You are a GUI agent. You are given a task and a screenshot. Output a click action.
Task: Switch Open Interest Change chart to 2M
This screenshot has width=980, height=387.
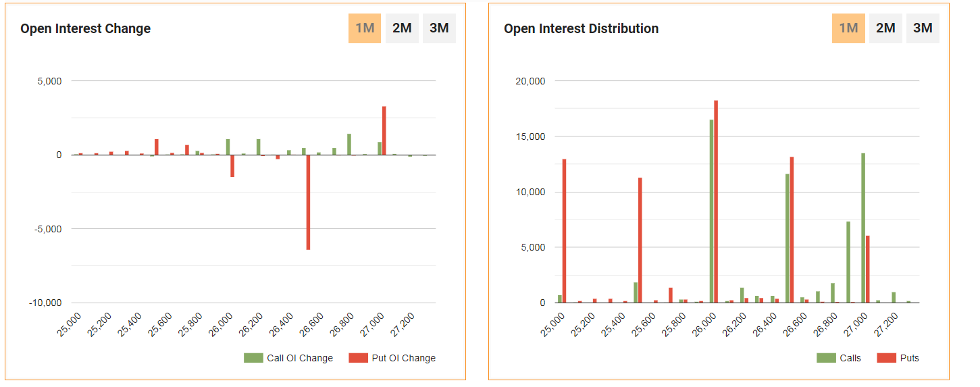pyautogui.click(x=402, y=28)
